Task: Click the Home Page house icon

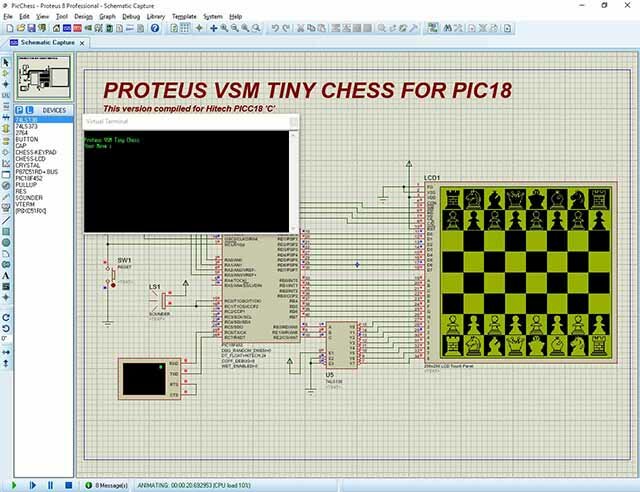Action: point(56,28)
